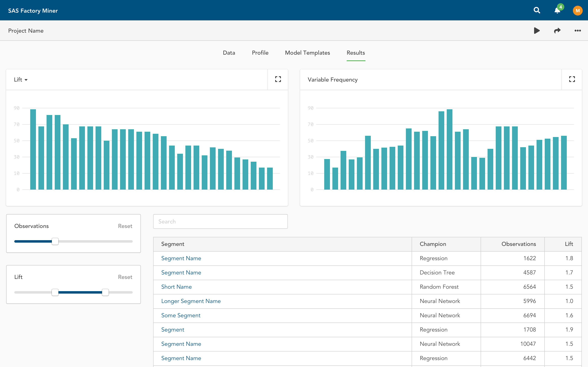The height and width of the screenshot is (367, 588).
Task: Click the play run project icon
Action: click(537, 31)
